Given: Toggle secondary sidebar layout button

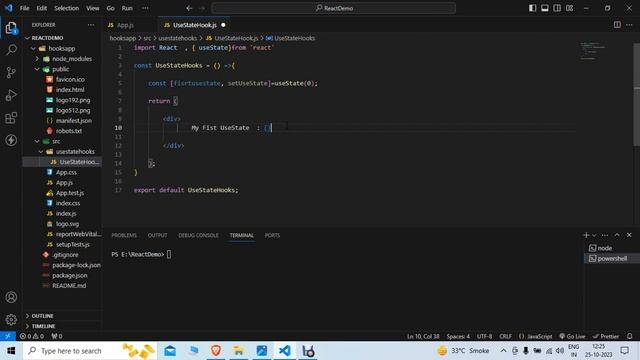Looking at the screenshot, I should point(557,8).
